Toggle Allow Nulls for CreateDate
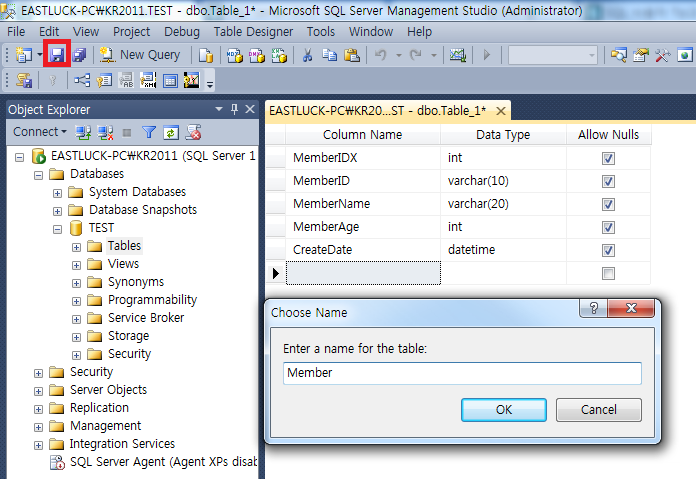The image size is (696, 479). point(608,251)
